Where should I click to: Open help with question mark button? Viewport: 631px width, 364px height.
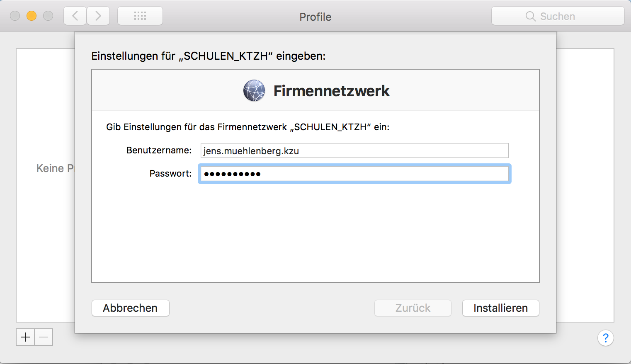tap(605, 338)
